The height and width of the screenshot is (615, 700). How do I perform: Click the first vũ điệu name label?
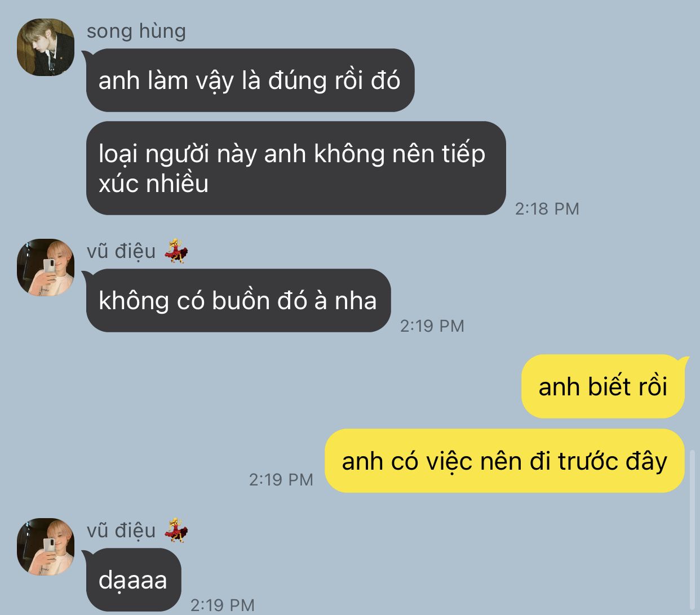tap(121, 251)
